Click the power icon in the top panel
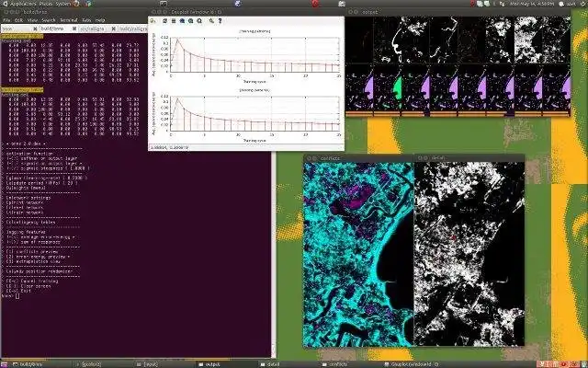This screenshot has height=368, width=588. pos(581,5)
